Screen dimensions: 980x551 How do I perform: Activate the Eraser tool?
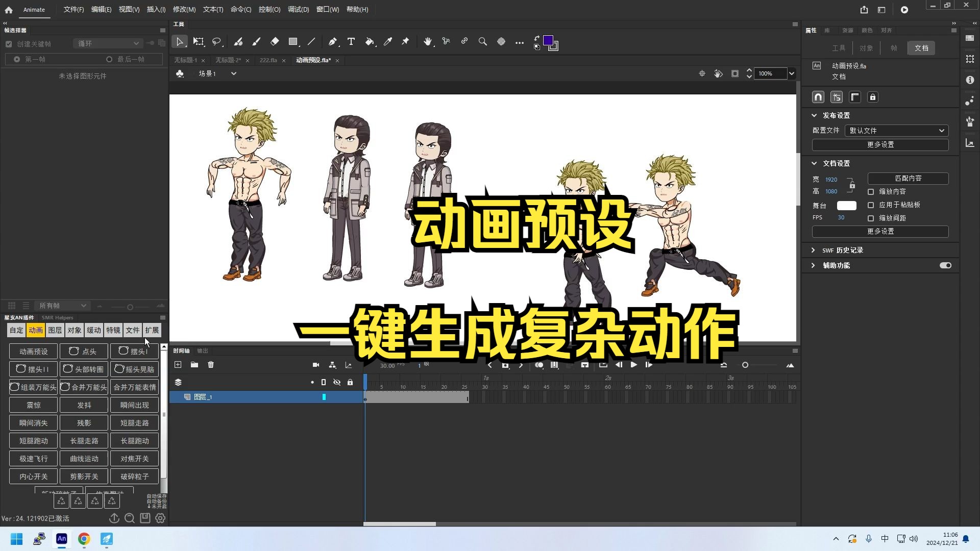275,42
